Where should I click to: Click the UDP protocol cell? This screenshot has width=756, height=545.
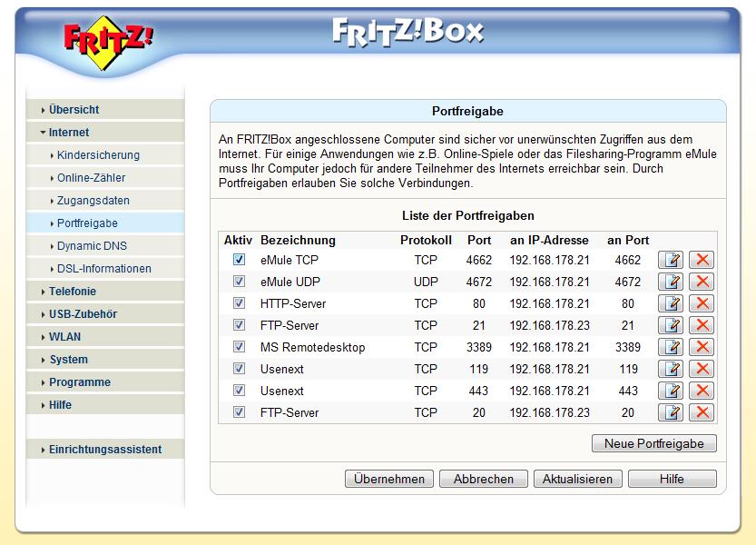(426, 282)
